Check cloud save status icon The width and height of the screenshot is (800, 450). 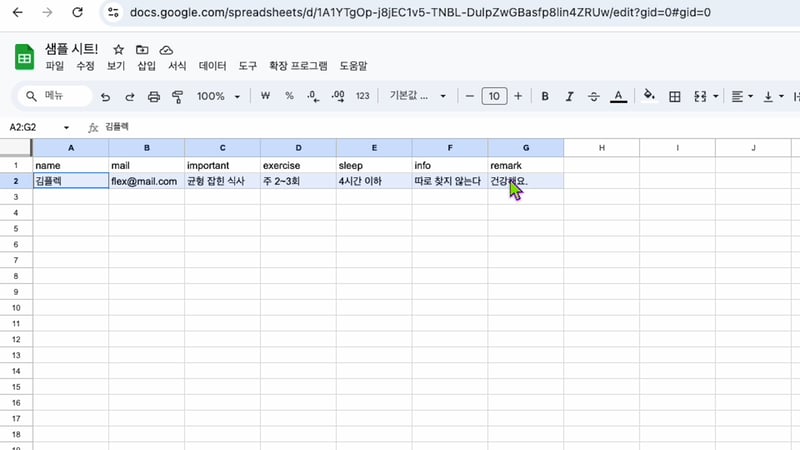click(166, 50)
